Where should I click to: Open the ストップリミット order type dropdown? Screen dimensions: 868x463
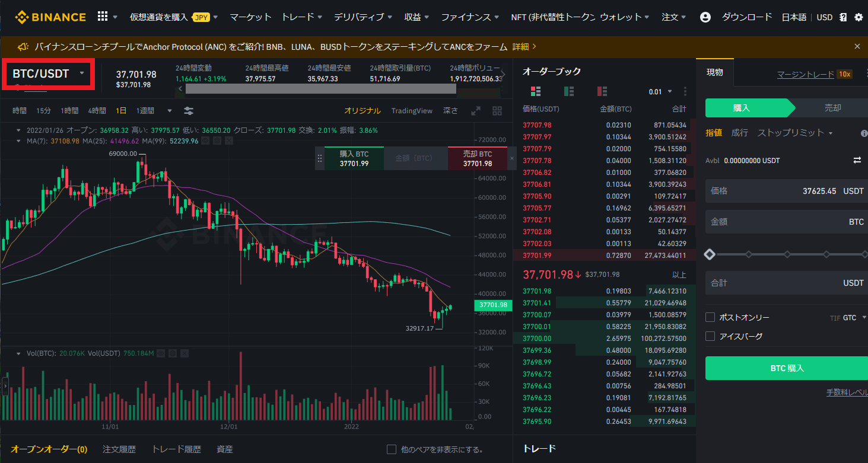795,133
